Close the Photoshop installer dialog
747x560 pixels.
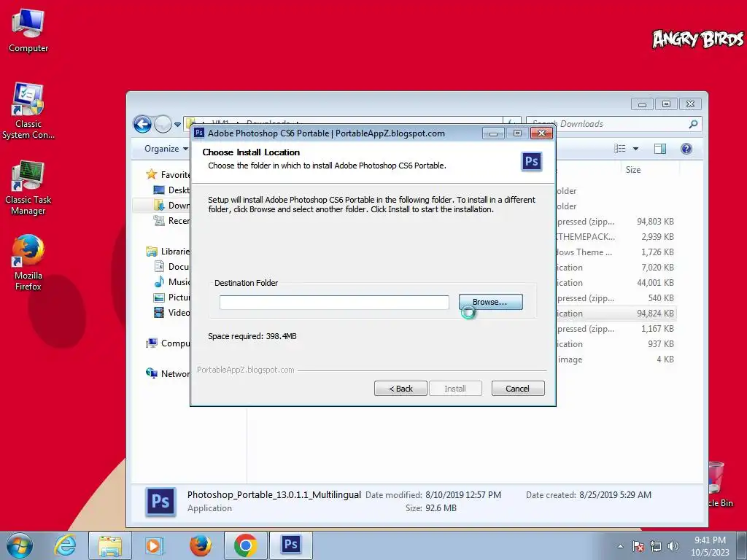click(x=541, y=133)
